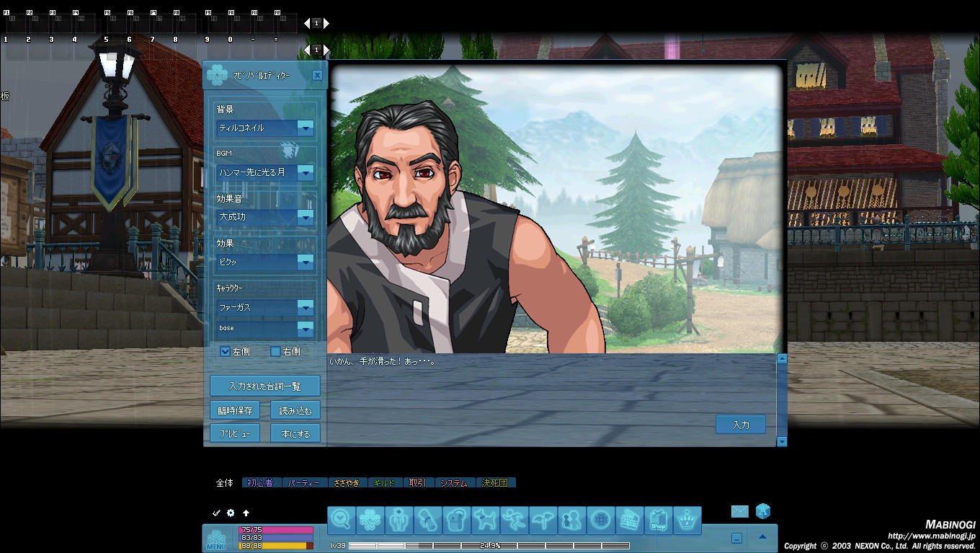Screen dimensions: 980x553
Task: Open the pet dog icon
Action: click(486, 520)
